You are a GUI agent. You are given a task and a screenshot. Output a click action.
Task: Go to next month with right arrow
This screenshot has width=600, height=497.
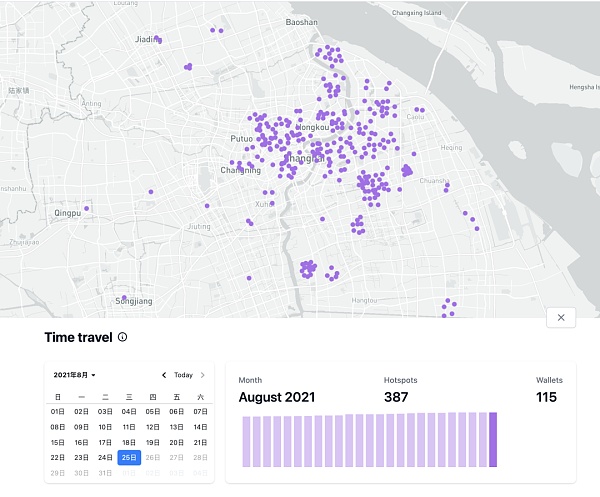(x=202, y=375)
